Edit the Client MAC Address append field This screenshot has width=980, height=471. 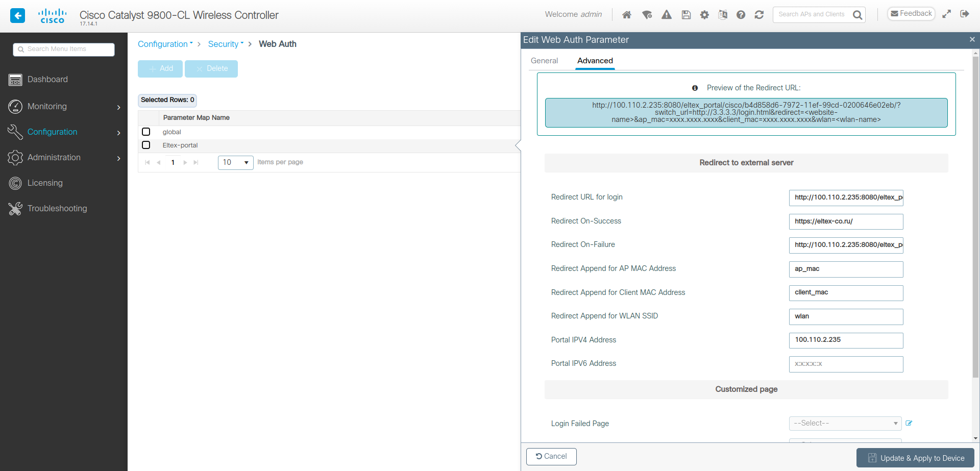pyautogui.click(x=846, y=292)
